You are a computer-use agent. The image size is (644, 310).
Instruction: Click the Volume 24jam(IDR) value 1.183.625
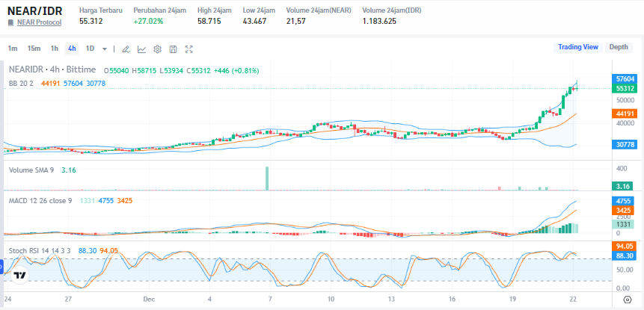[x=379, y=22]
